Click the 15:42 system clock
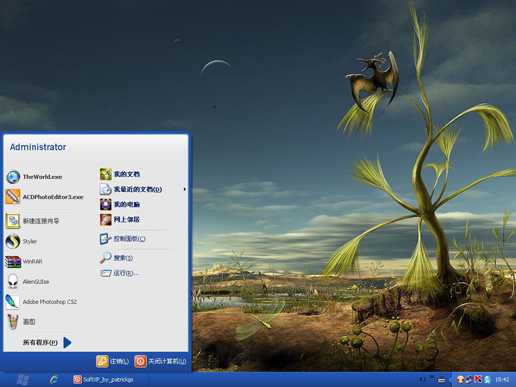The height and width of the screenshot is (387, 516). [x=502, y=379]
